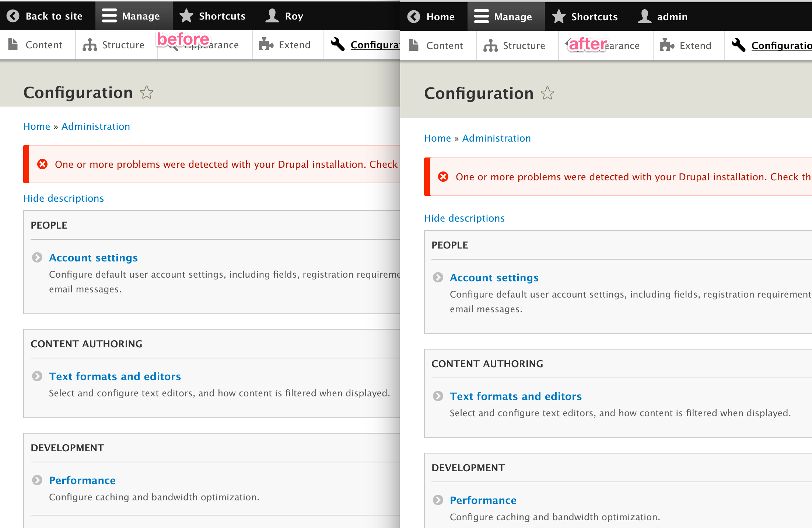Viewport: 812px width, 528px height.
Task: Click Back to site arrow icon
Action: click(13, 16)
